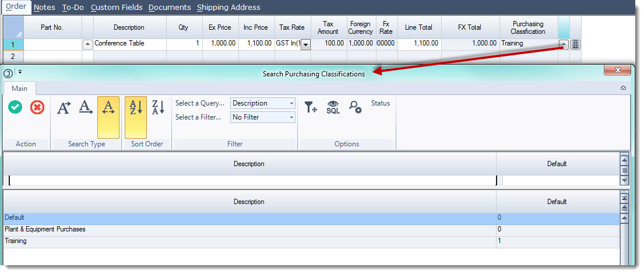
Task: Select the 'Default' classification row
Action: coord(311,219)
